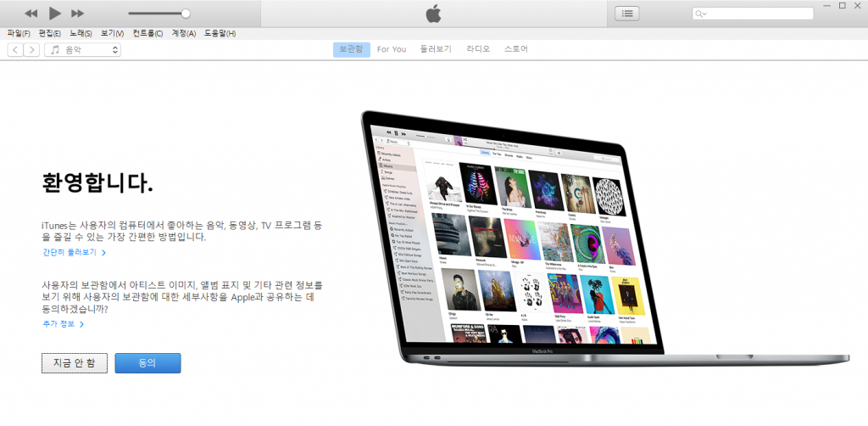Open the 컨트롤(C) menu
This screenshot has width=868, height=426.
[147, 33]
